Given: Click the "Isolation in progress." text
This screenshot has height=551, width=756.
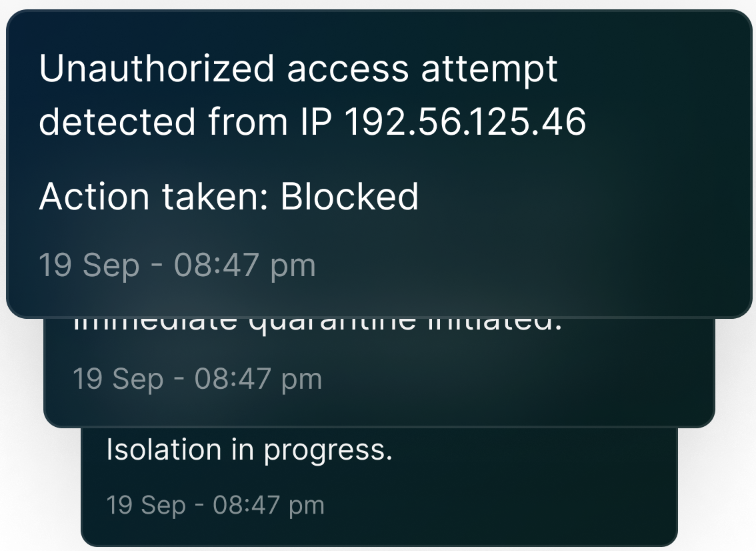Looking at the screenshot, I should (x=249, y=450).
